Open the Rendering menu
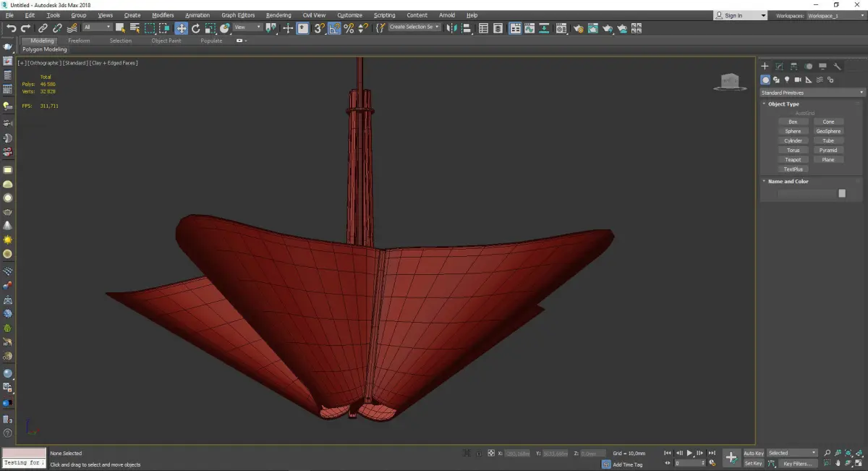Image resolution: width=868 pixels, height=471 pixels. pos(278,15)
